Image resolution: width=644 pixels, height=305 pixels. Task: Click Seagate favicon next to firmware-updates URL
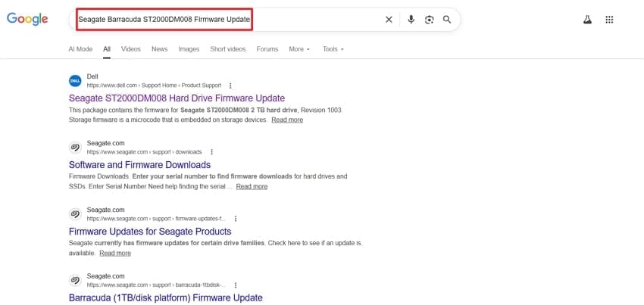pos(75,214)
